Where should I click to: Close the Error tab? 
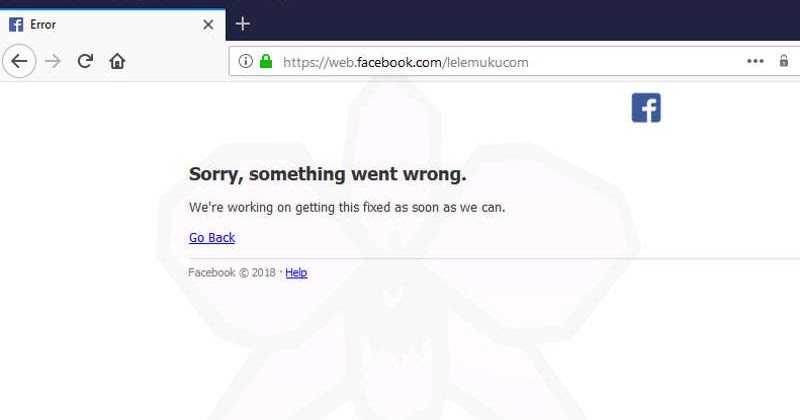(208, 24)
